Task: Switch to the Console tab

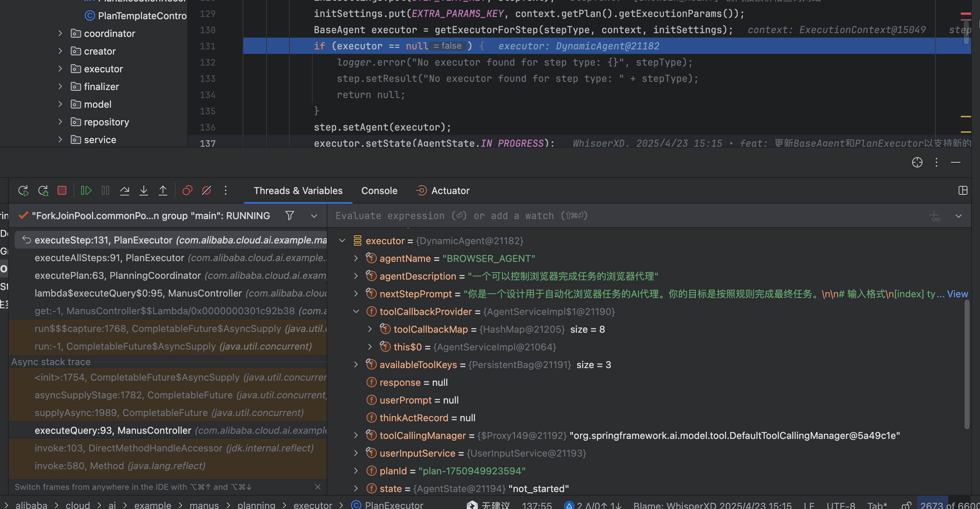Action: 379,191
